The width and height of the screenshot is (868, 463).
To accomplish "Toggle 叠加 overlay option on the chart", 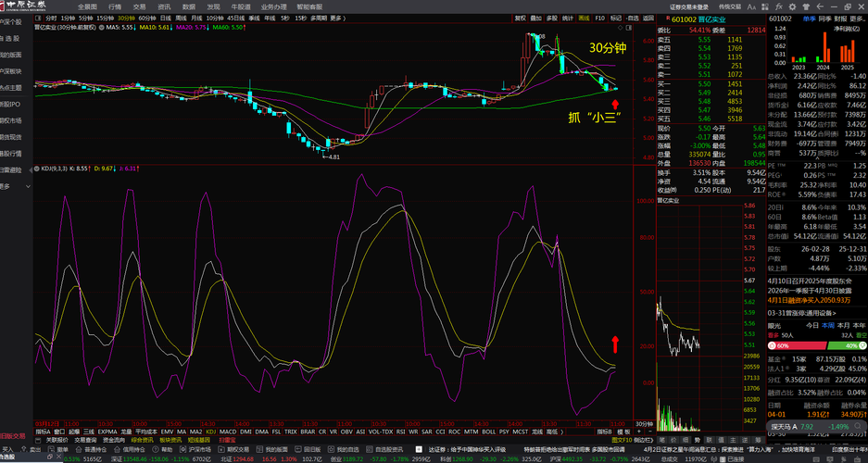I will point(536,18).
